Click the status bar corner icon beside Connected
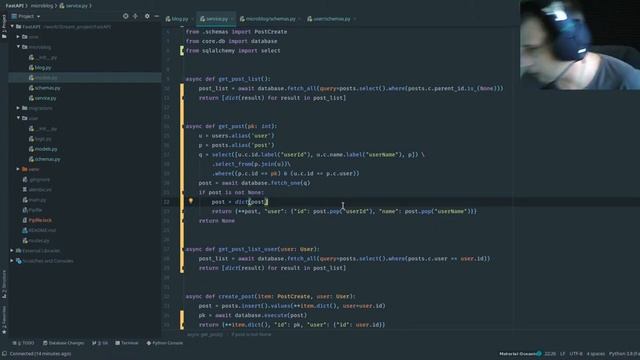The image size is (640, 360). tap(4, 353)
